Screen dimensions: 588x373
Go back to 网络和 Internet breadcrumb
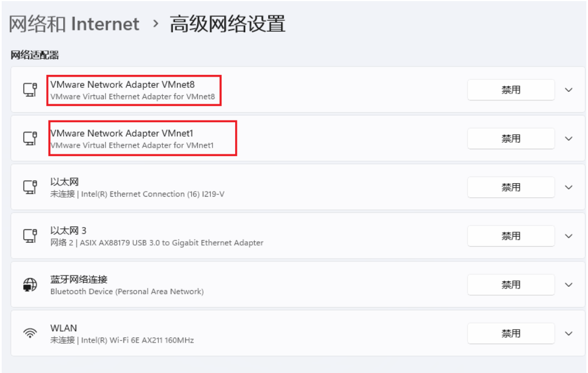point(74,24)
